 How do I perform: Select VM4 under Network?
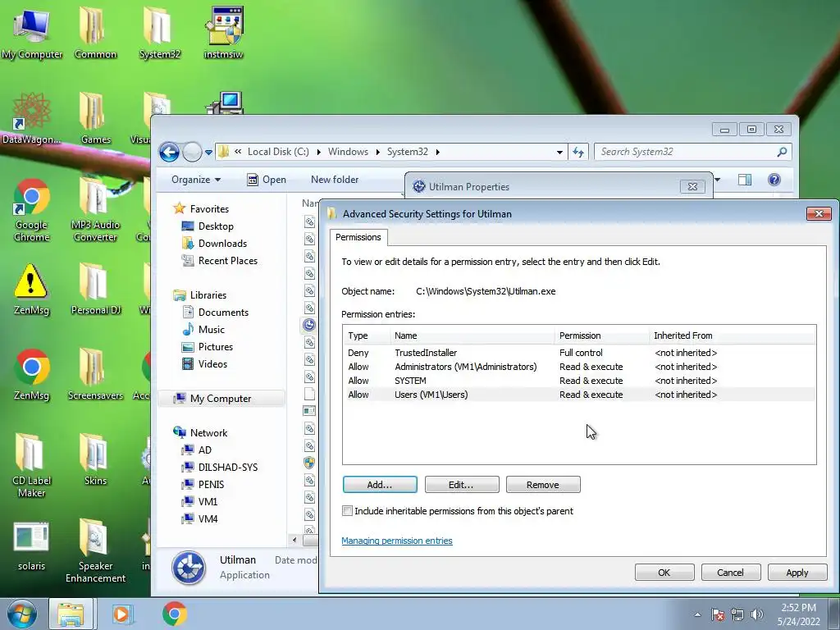coord(200,519)
